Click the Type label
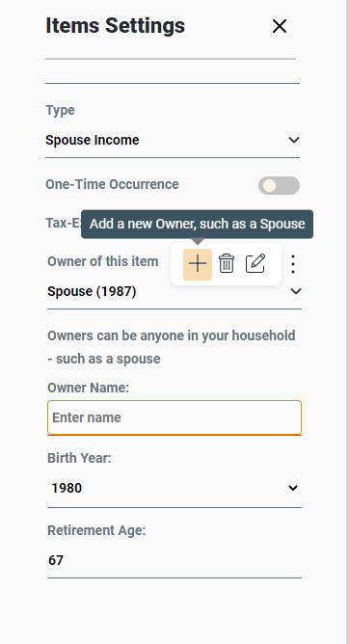The image size is (349, 644). 61,111
